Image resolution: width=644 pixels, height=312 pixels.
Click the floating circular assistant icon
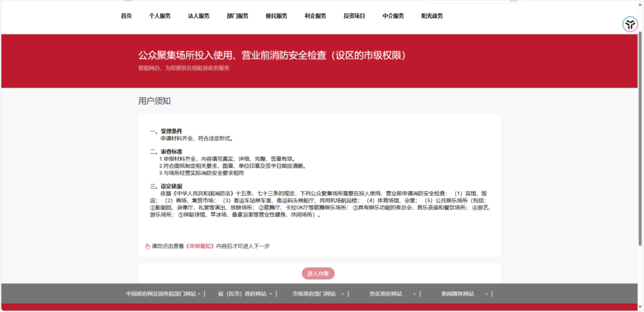point(630,24)
